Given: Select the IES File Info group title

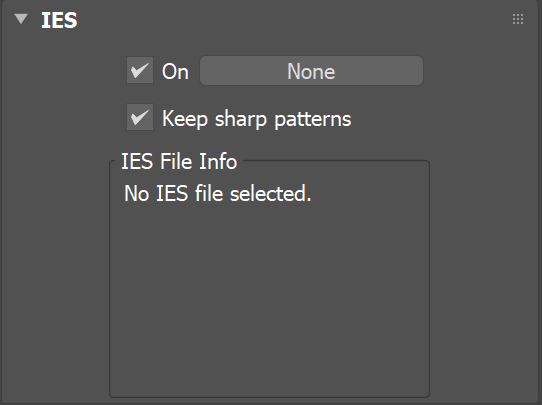Looking at the screenshot, I should pyautogui.click(x=179, y=161).
